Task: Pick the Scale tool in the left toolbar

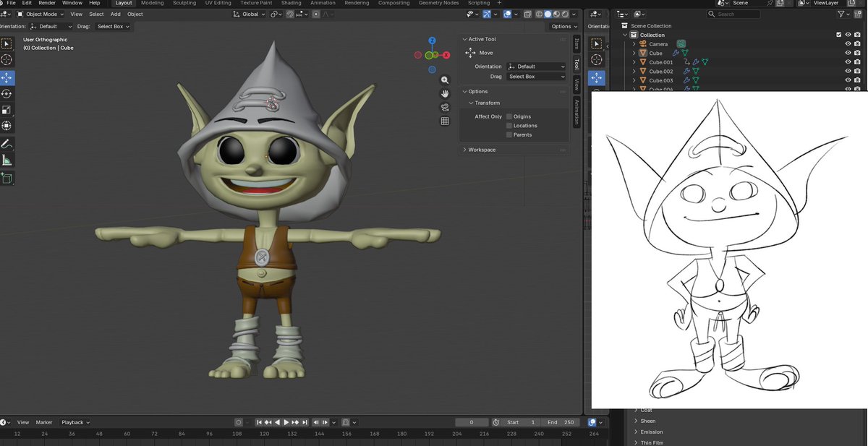Action: point(7,110)
